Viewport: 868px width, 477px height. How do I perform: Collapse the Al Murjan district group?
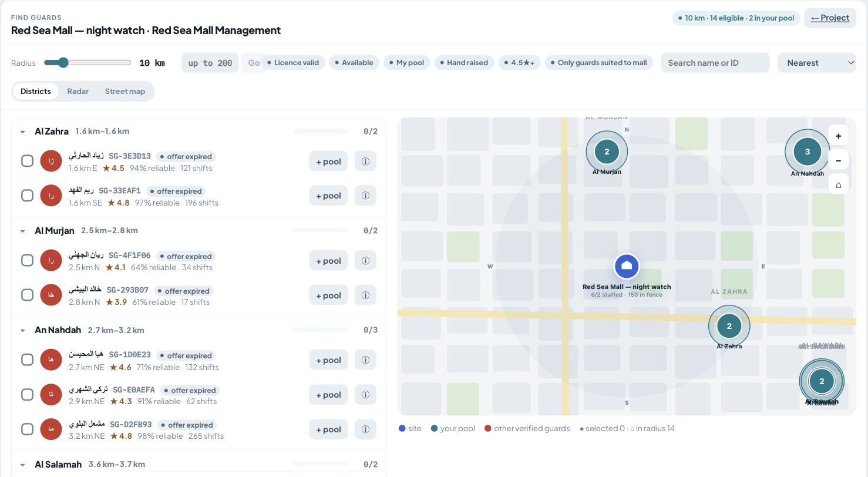(x=23, y=231)
